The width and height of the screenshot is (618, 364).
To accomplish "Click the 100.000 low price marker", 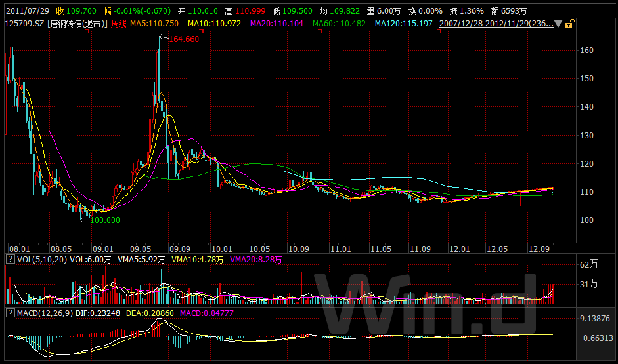I will tap(104, 220).
